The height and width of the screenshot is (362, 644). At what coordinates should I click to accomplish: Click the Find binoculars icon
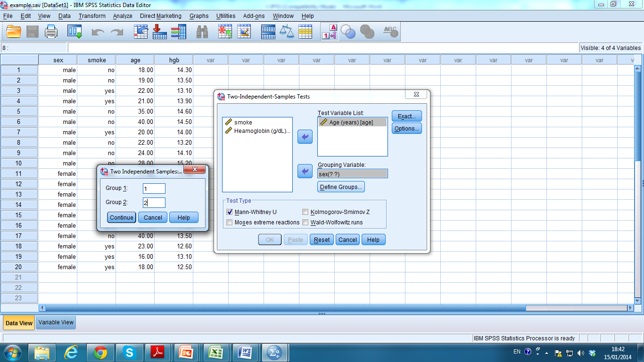coord(202,32)
